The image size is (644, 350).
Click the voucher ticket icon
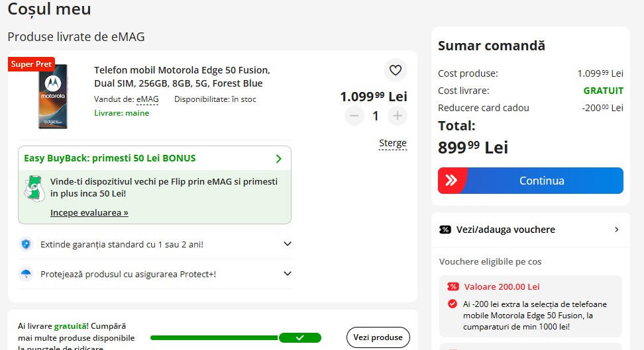click(445, 230)
